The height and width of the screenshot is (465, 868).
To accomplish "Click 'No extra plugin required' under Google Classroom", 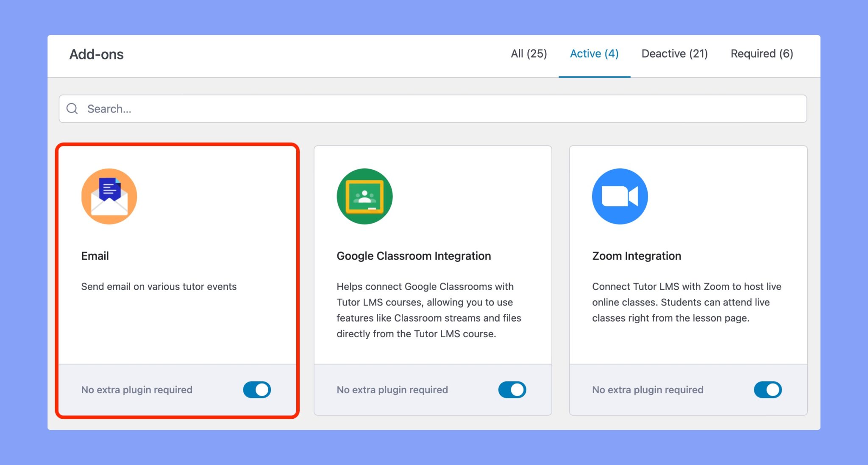I will pyautogui.click(x=392, y=389).
